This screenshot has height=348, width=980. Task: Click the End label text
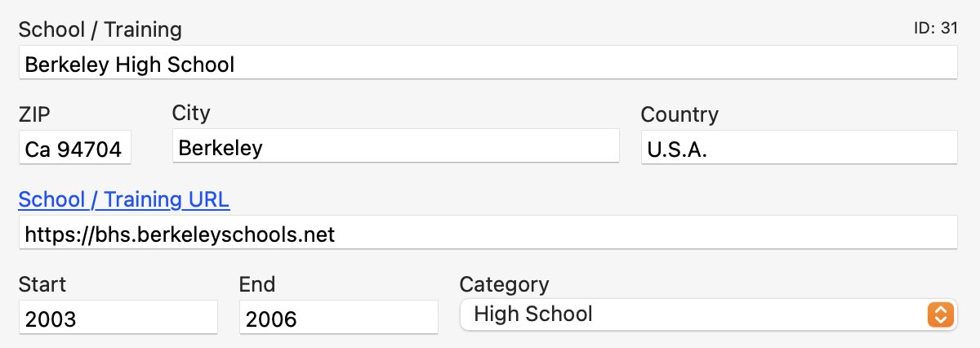pyautogui.click(x=257, y=284)
